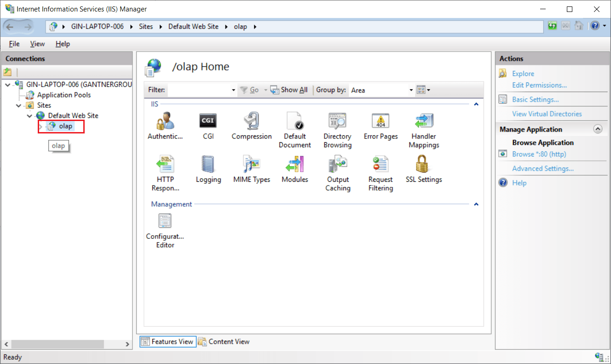Click the Show All button

[288, 90]
